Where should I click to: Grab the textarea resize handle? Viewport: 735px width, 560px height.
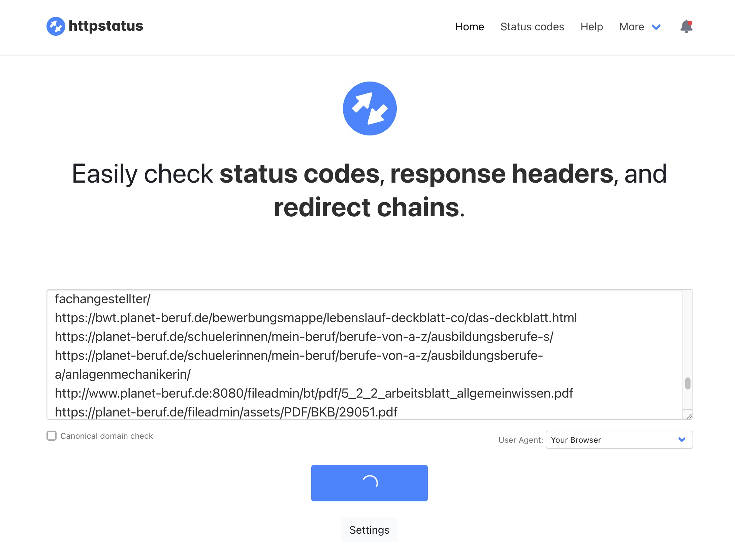pyautogui.click(x=689, y=416)
